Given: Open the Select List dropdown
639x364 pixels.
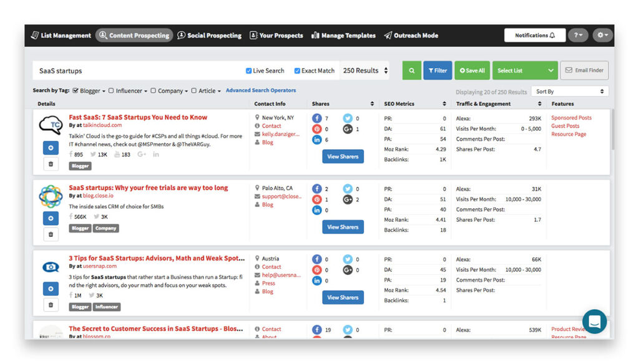Looking at the screenshot, I should (525, 70).
